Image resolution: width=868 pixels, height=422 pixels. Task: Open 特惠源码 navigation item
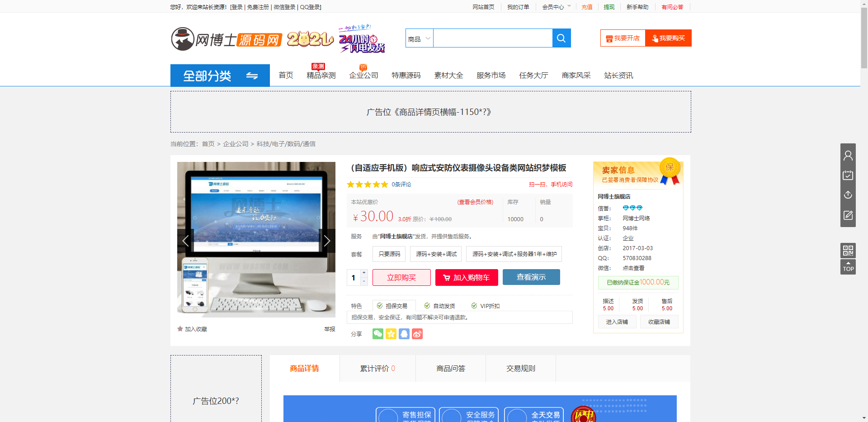[x=406, y=76]
